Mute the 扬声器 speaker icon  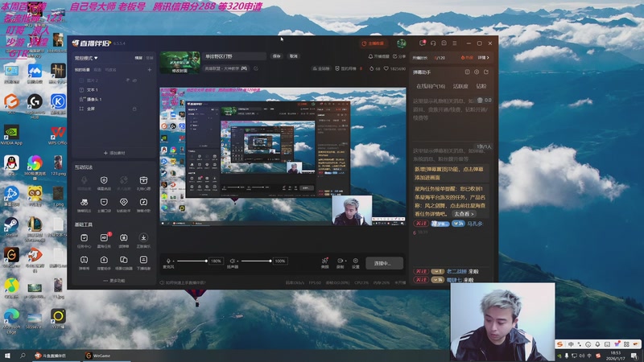tap(232, 261)
